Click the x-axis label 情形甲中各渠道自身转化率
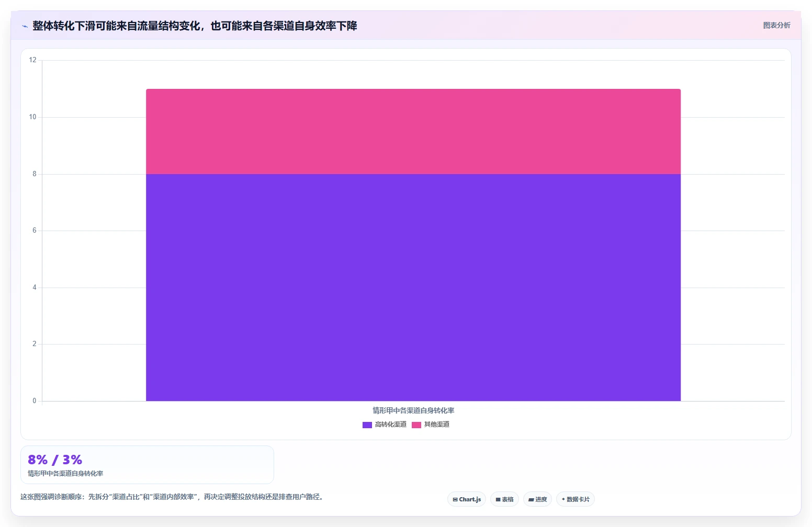This screenshot has width=812, height=527. point(413,410)
